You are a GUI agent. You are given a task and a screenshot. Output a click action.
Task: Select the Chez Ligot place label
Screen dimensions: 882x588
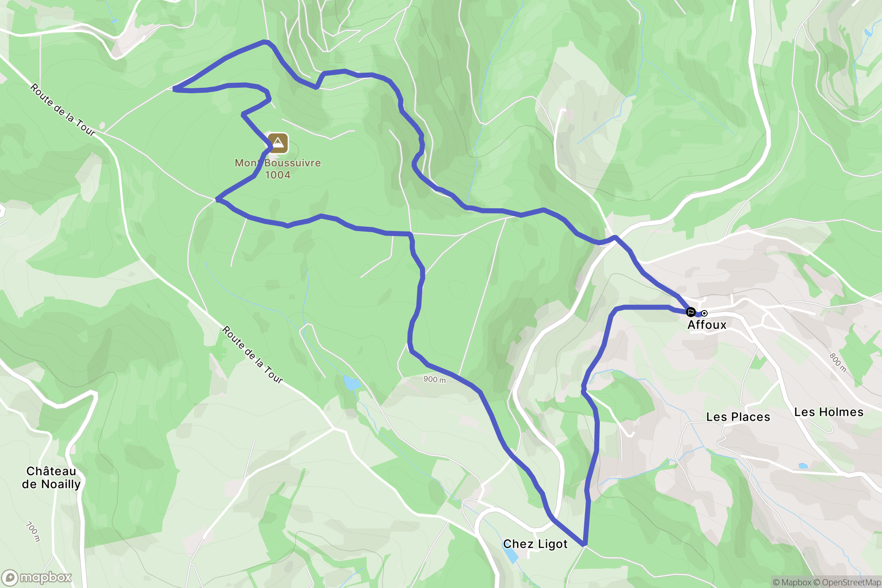535,544
